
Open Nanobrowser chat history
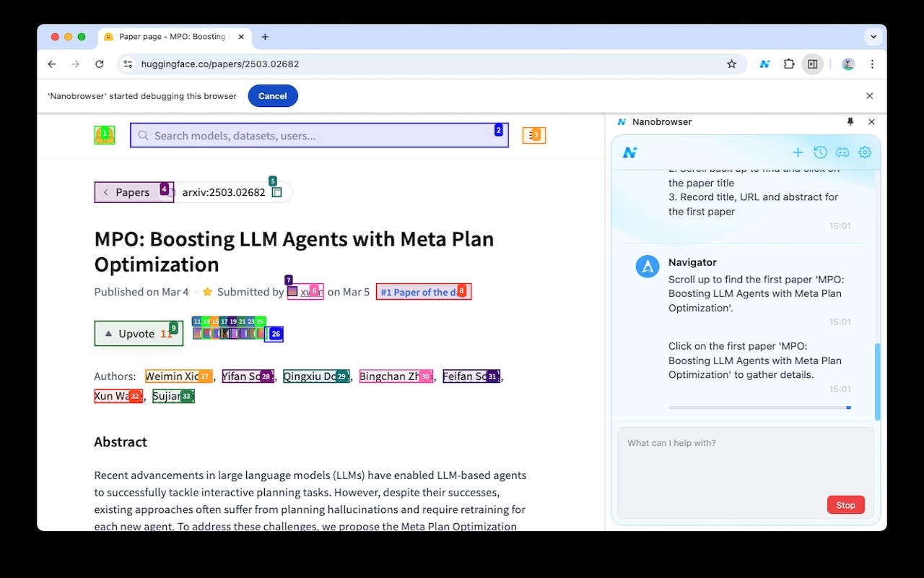820,152
